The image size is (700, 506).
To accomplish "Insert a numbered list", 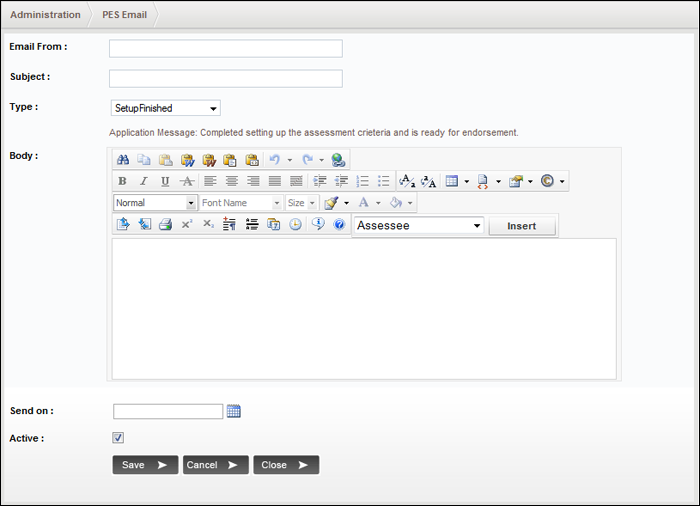I will pyautogui.click(x=362, y=181).
